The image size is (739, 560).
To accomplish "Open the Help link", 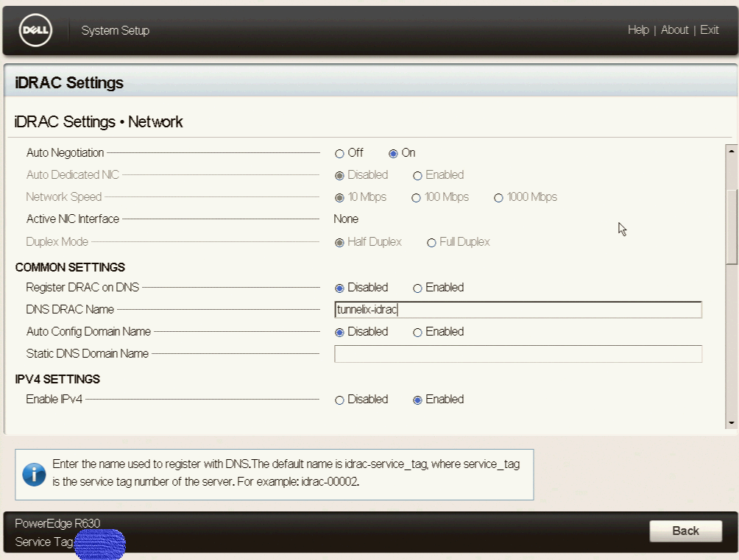I will (638, 30).
